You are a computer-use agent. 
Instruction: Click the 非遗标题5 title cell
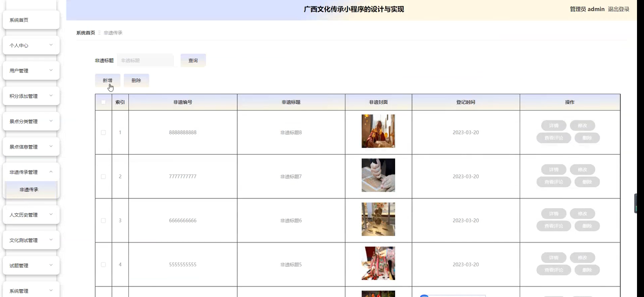(291, 264)
